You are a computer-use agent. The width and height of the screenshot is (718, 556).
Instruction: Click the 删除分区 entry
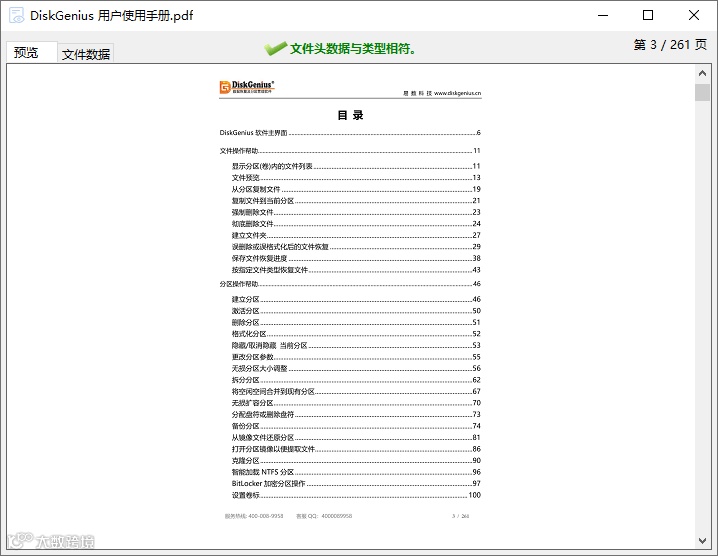pos(356,322)
